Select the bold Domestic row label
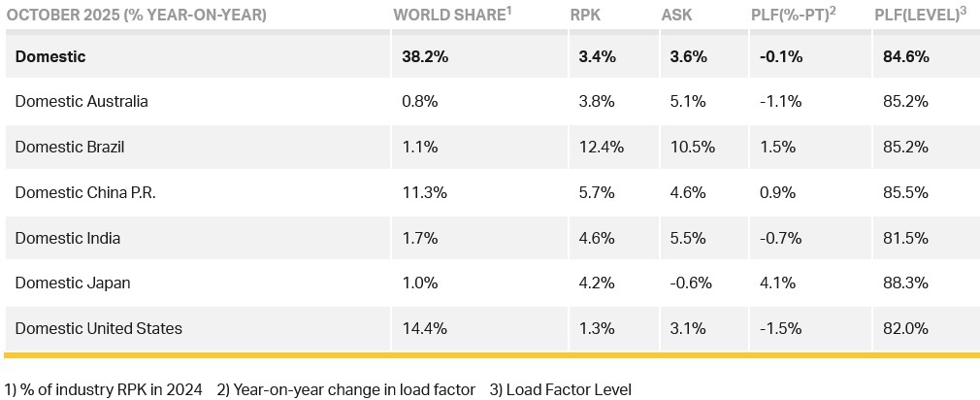Image resolution: width=980 pixels, height=400 pixels. [50, 56]
